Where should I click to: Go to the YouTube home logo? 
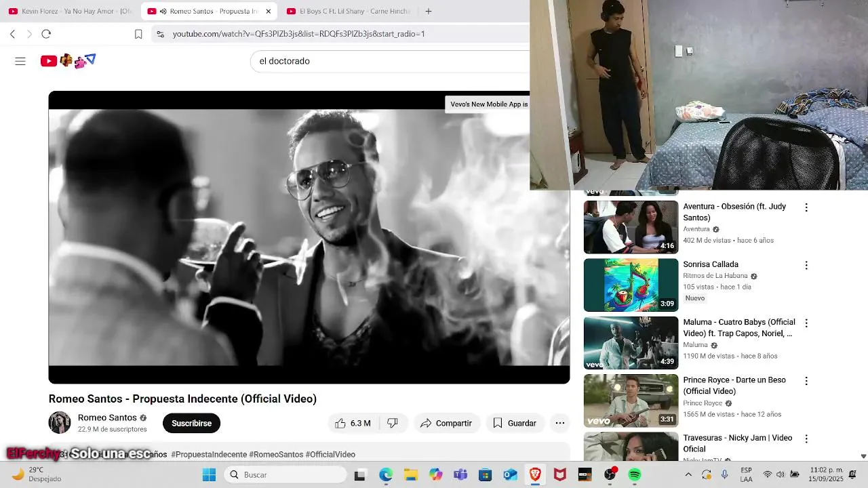68,61
